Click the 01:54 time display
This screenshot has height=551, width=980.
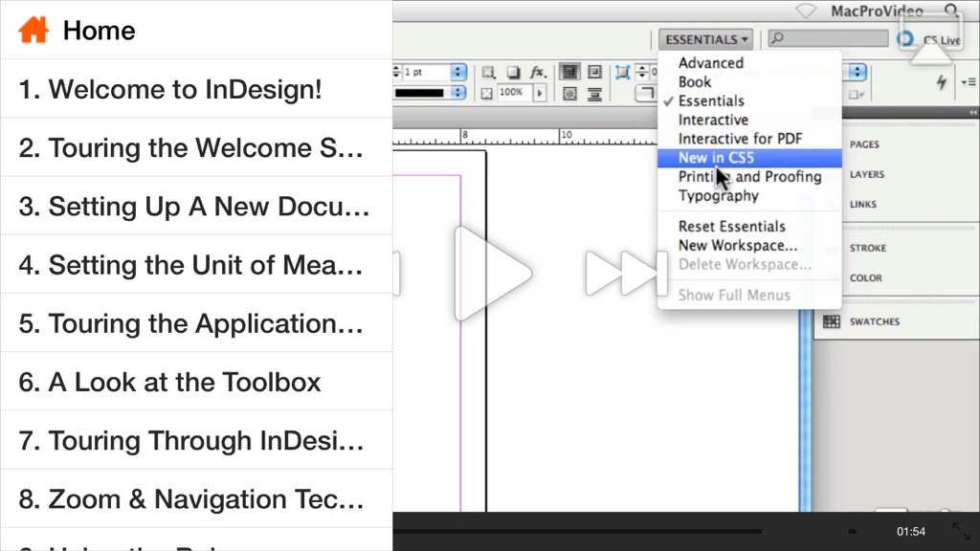pos(911,532)
